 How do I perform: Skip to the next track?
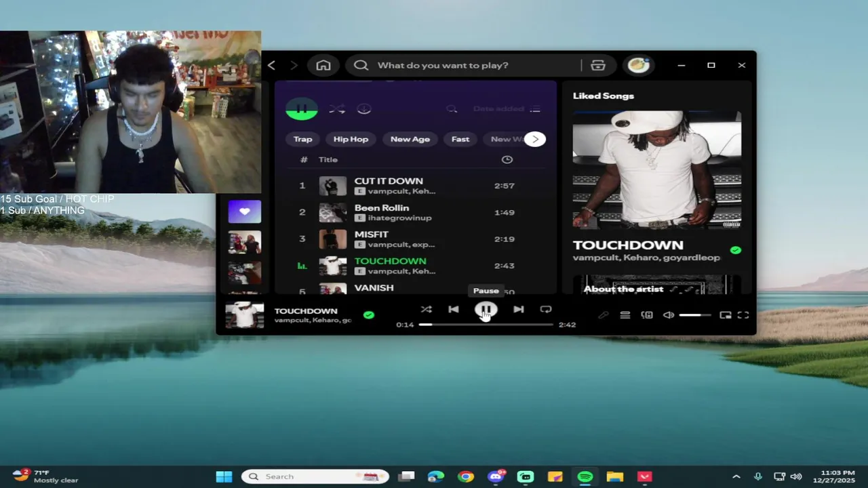[x=518, y=309]
